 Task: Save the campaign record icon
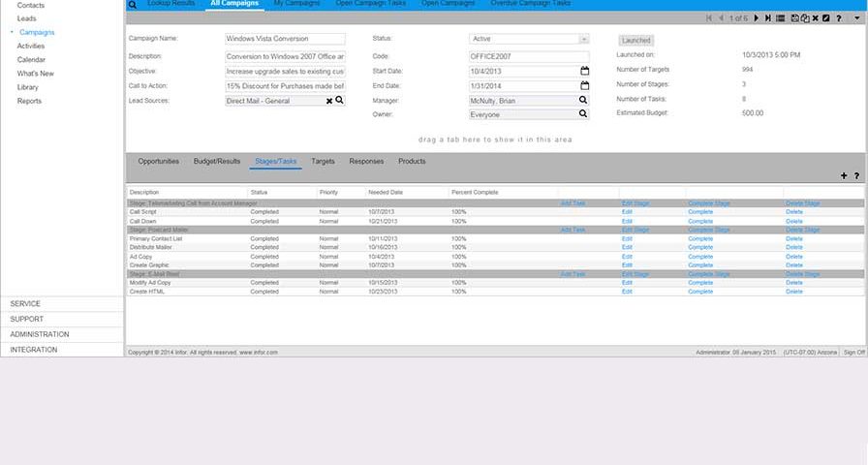point(795,18)
